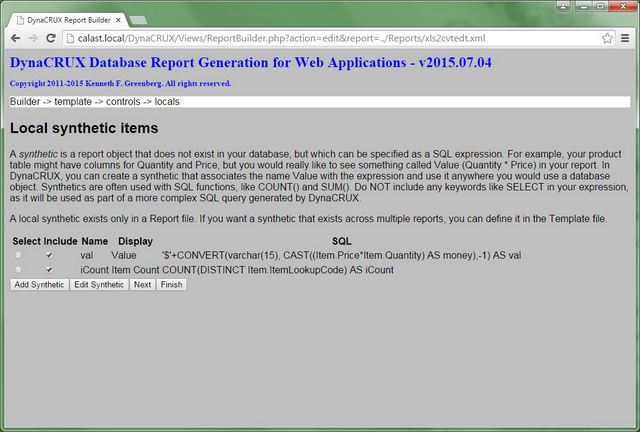Minimize the Chrome browser window
Screen dimensions: 640x432
(583, 6)
